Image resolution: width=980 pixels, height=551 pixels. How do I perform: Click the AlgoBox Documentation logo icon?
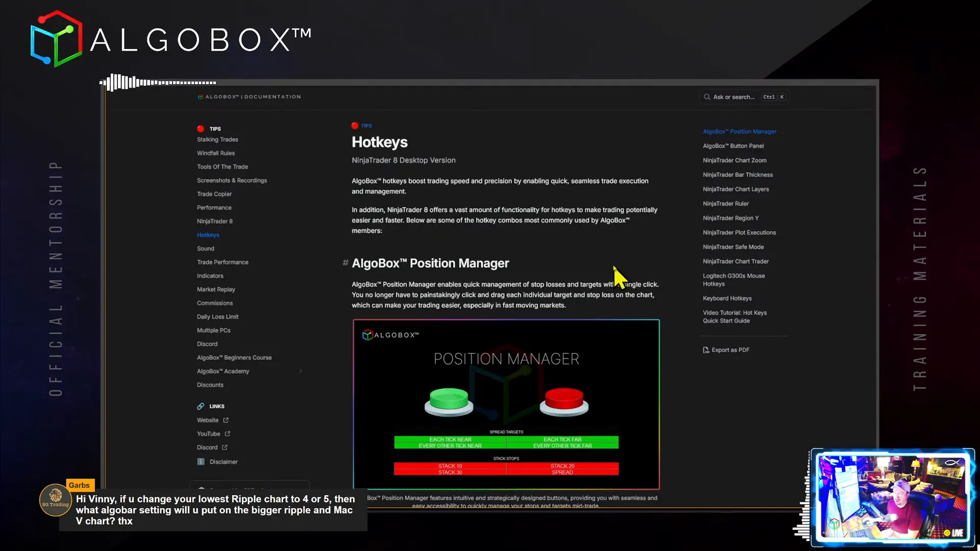pyautogui.click(x=201, y=97)
